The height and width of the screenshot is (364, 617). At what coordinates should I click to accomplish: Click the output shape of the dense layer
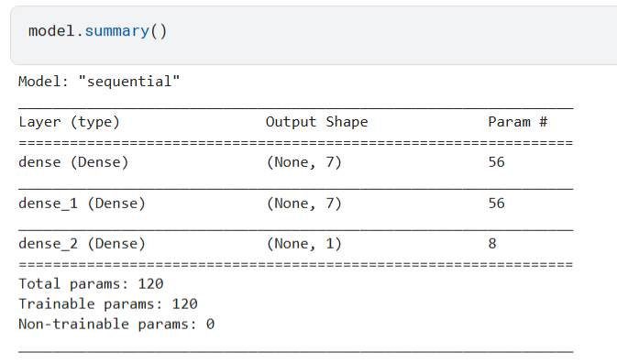303,162
